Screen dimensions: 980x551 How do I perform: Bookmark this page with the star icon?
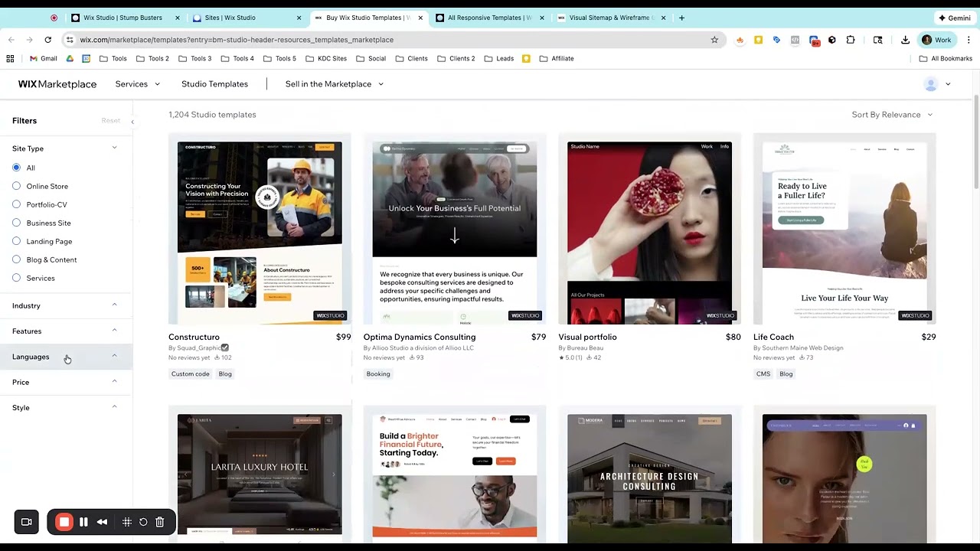coord(714,40)
